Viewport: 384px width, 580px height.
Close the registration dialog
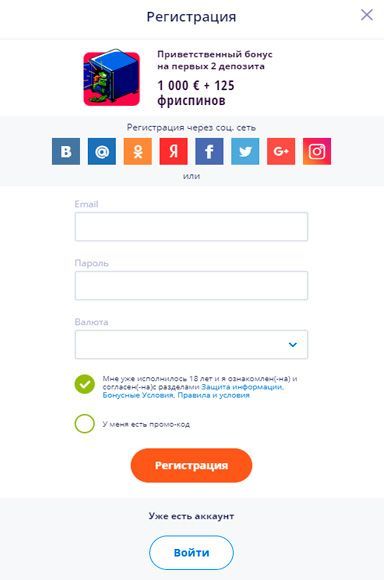coord(367,15)
